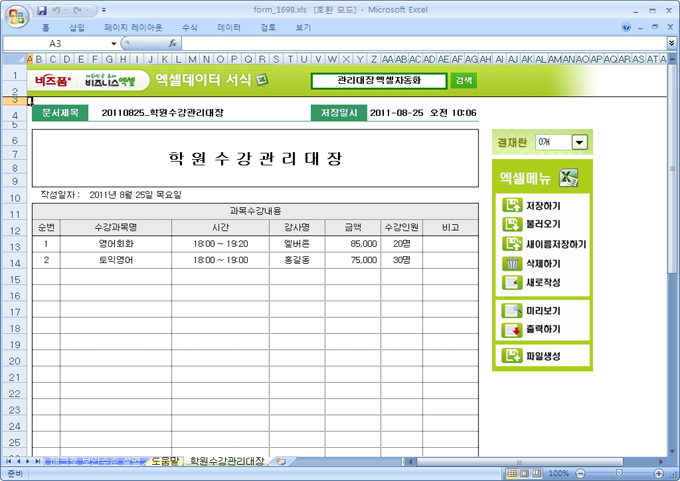
Task: Select the 토익영어 course cell
Action: click(116, 260)
